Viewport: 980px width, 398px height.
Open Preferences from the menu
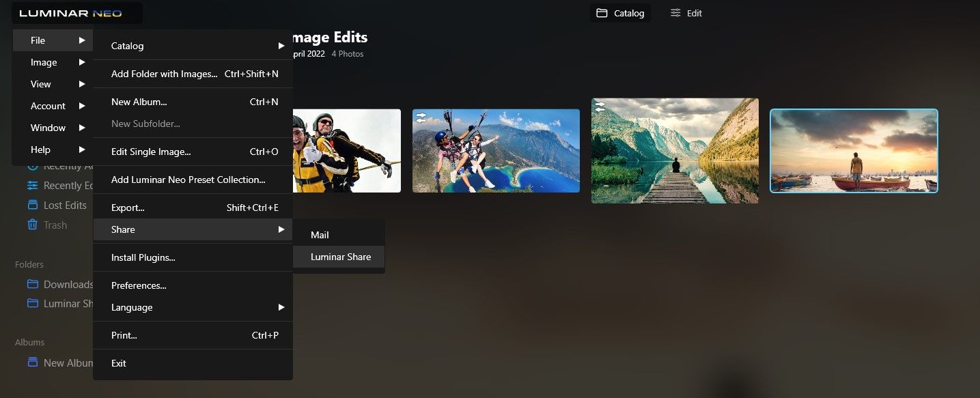pos(193,285)
